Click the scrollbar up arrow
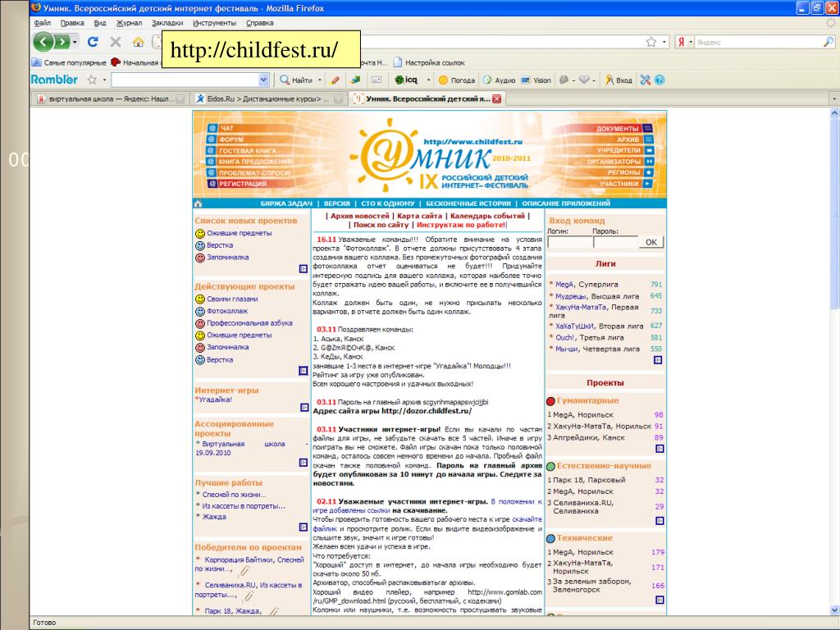Viewport: 840px width, 630px height. click(834, 113)
